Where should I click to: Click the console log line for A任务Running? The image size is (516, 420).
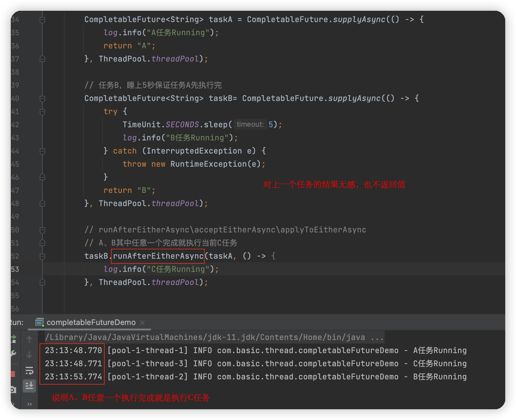[256, 350]
